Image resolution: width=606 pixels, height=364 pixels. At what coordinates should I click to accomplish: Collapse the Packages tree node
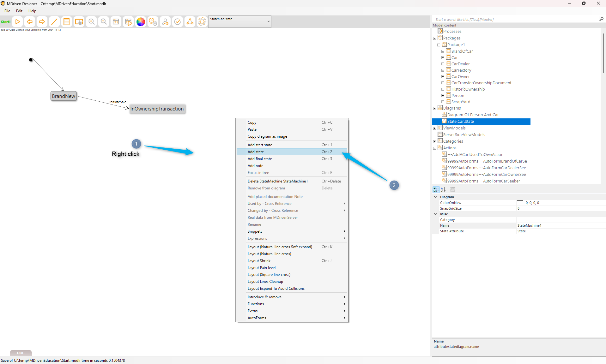click(434, 38)
